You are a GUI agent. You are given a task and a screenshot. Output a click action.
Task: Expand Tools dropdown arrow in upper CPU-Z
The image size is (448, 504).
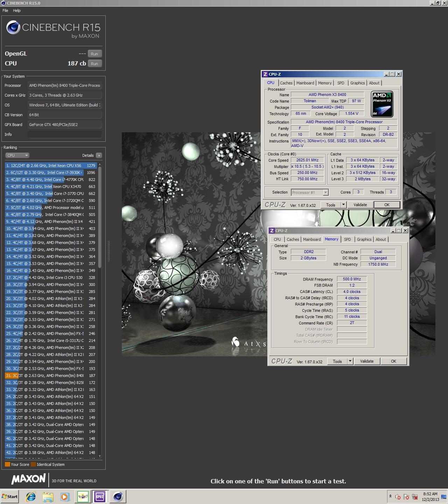343,205
